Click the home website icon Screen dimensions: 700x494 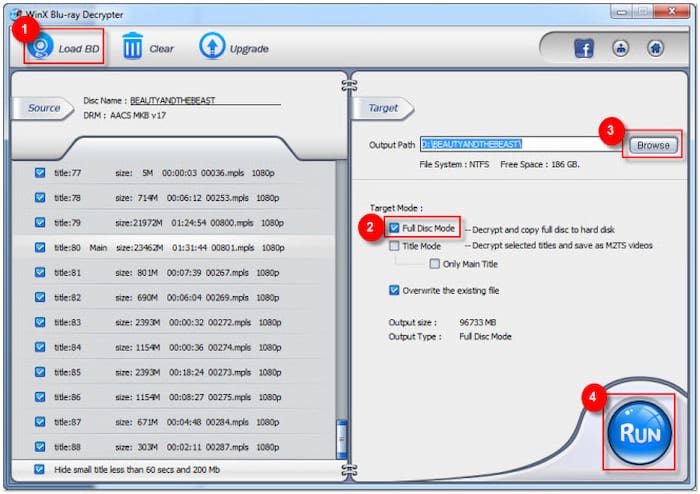pos(655,48)
